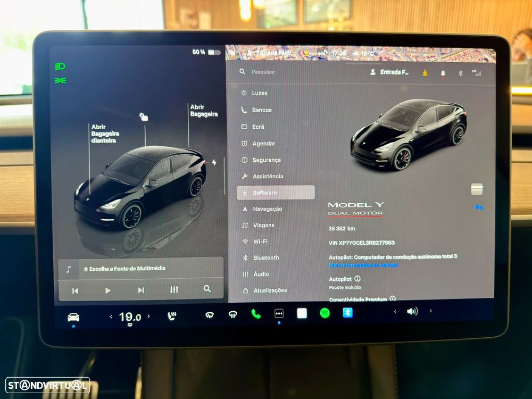Turn on seat heater

pos(172,316)
